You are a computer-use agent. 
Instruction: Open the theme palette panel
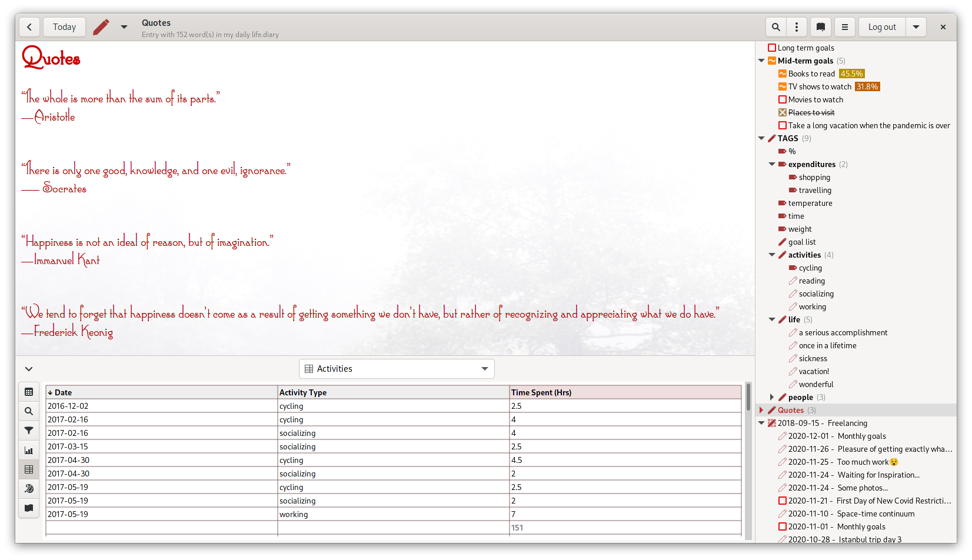(29, 489)
